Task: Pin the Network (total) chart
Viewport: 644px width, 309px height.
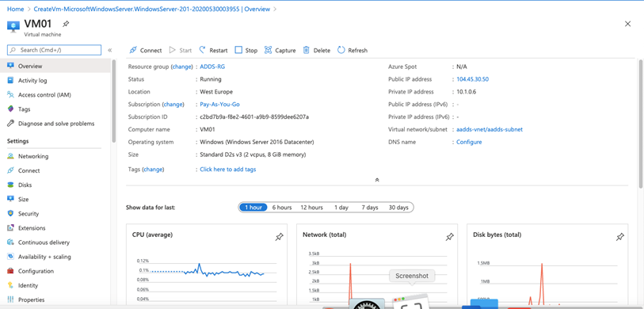Action: click(x=450, y=237)
